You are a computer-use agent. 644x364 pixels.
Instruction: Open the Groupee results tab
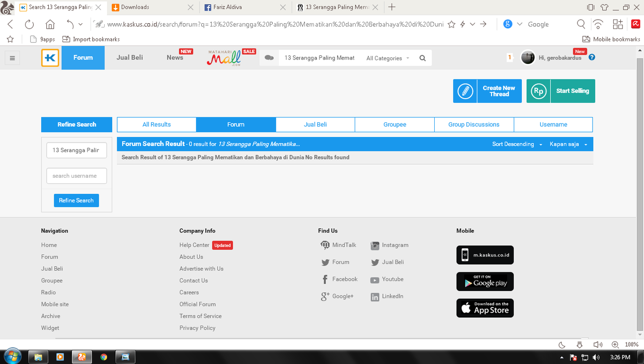pos(395,124)
